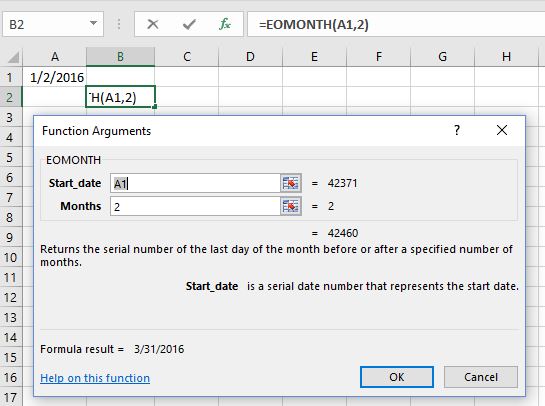Screen dimensions: 545x406
Task: Expand the Name Box dropdown arrow
Action: pyautogui.click(x=93, y=24)
